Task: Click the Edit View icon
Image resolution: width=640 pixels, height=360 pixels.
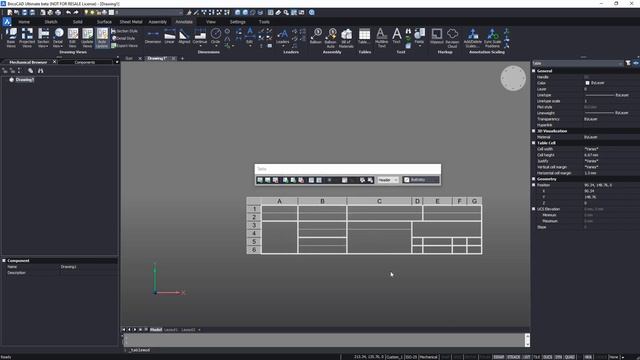Action: pyautogui.click(x=73, y=38)
